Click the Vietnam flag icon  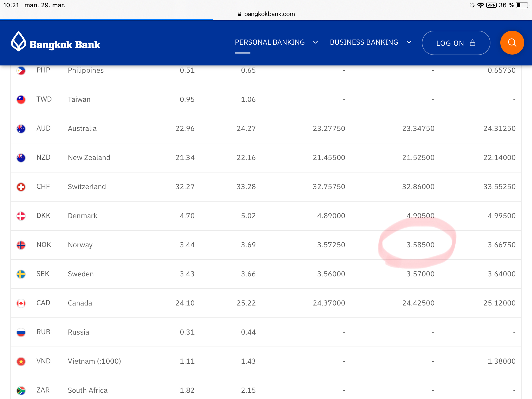(x=21, y=361)
